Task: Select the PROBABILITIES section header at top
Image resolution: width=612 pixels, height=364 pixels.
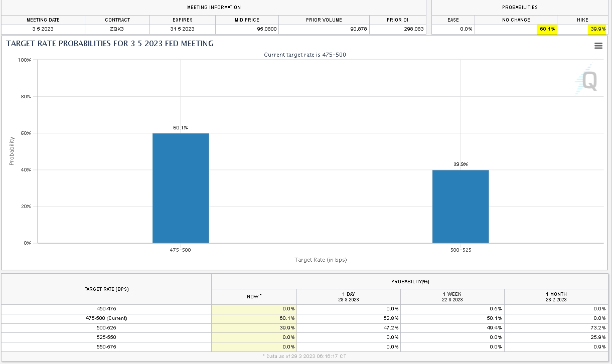Action: pyautogui.click(x=520, y=8)
